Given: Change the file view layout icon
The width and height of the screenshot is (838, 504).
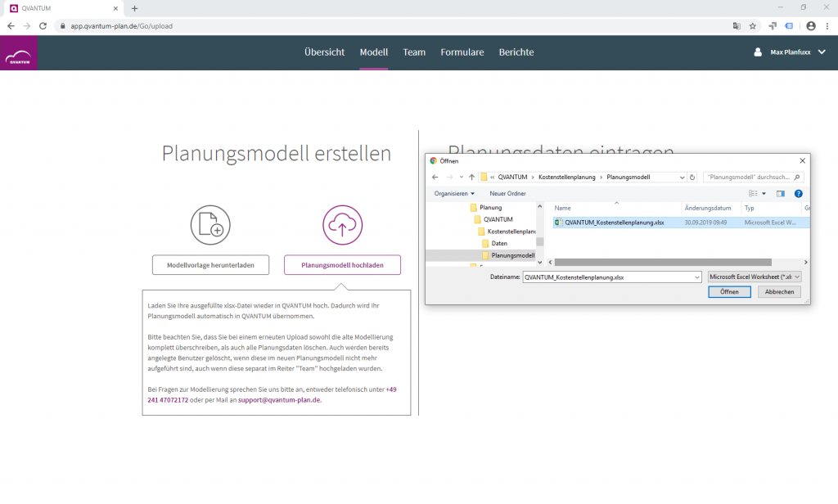Looking at the screenshot, I should 753,193.
